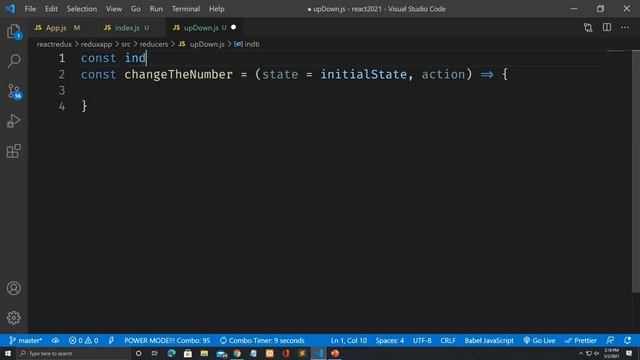Open the Explorer view in activity bar
Screen dimensions: 640x360
(x=14, y=31)
